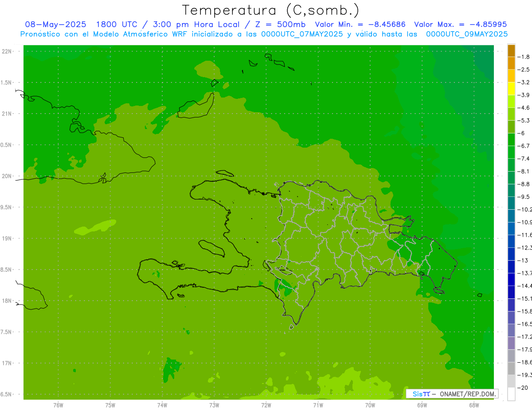
Task: Click the '-7.4' colorbar value
Action: (x=524, y=159)
